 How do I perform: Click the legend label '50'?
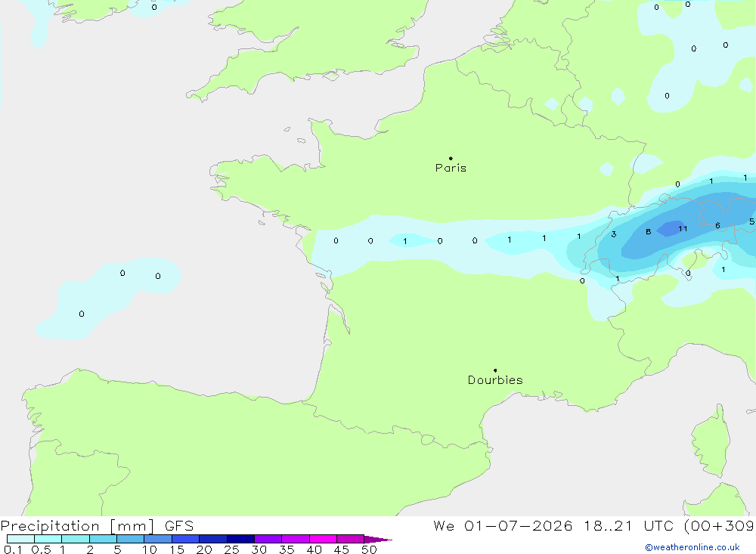[x=370, y=549]
